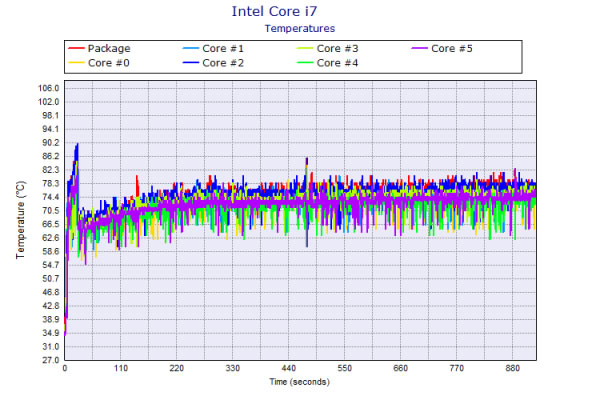Click the Core #2 legend label

pos(223,63)
